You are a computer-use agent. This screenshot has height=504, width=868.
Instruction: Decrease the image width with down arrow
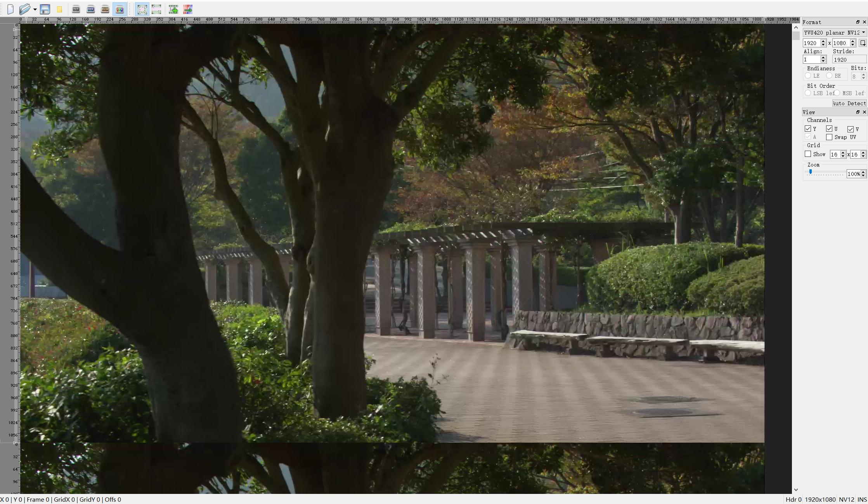[823, 45]
